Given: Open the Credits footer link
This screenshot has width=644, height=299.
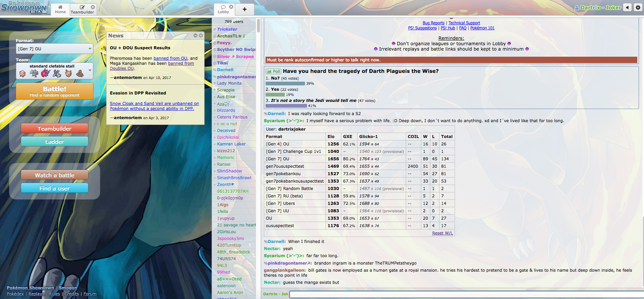Looking at the screenshot, I should (x=71, y=294).
